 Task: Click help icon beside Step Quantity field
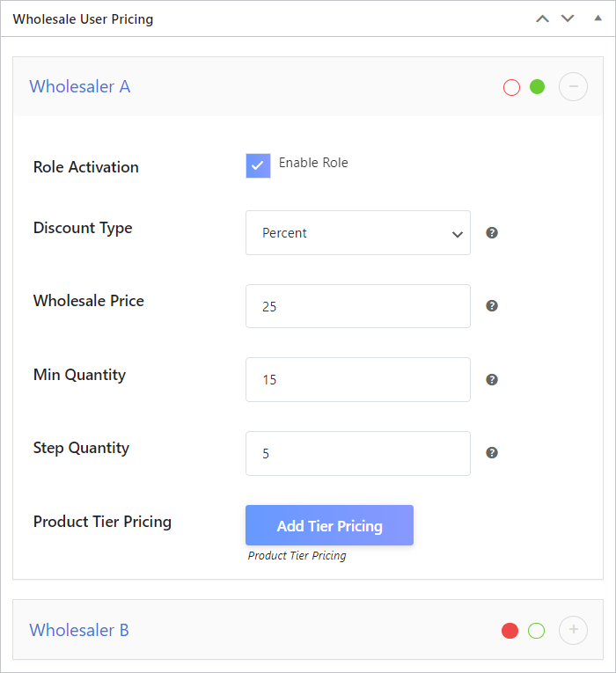click(492, 453)
